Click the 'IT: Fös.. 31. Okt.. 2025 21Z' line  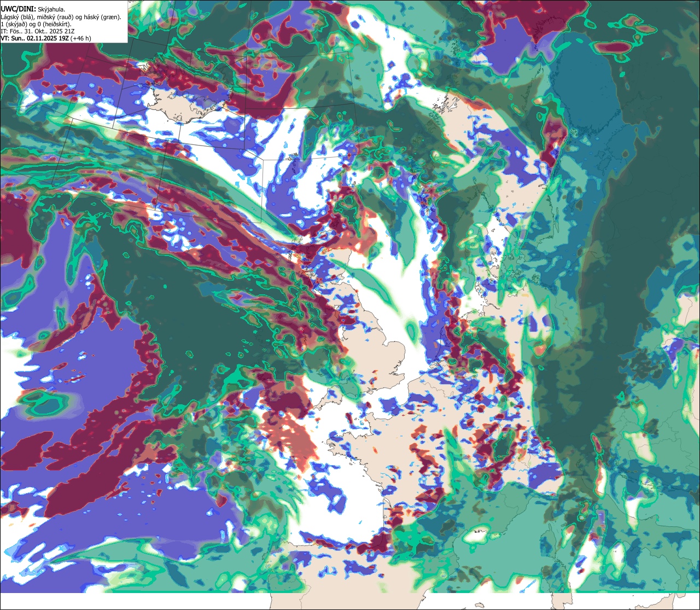point(38,32)
